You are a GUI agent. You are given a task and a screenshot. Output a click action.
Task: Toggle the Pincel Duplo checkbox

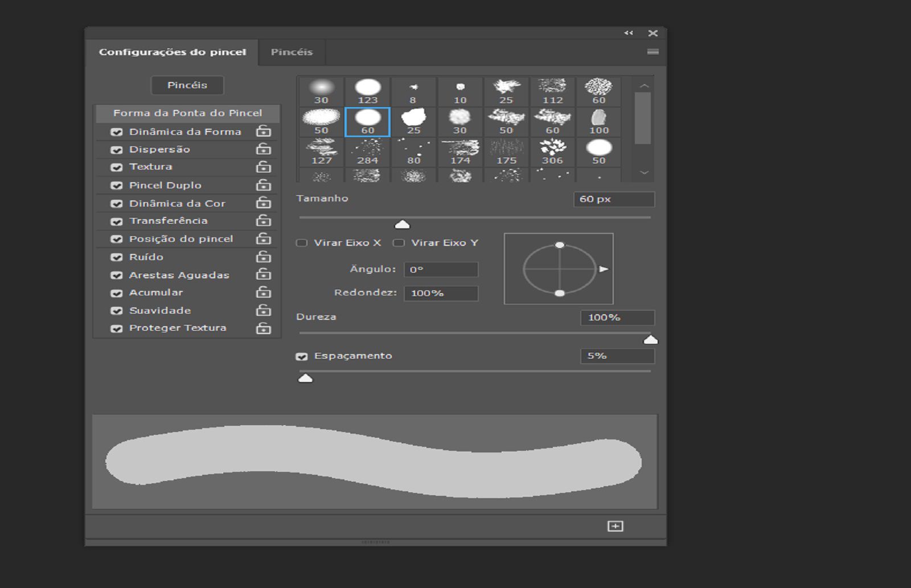point(117,186)
